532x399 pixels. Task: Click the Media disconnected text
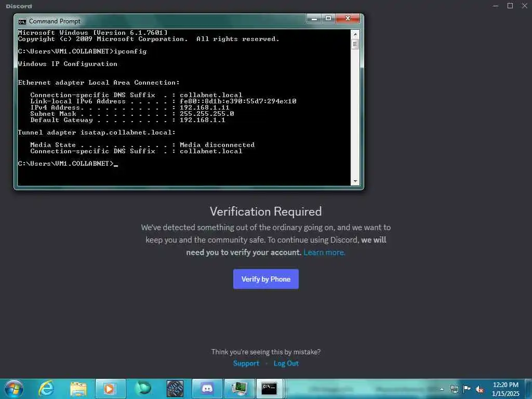click(217, 145)
